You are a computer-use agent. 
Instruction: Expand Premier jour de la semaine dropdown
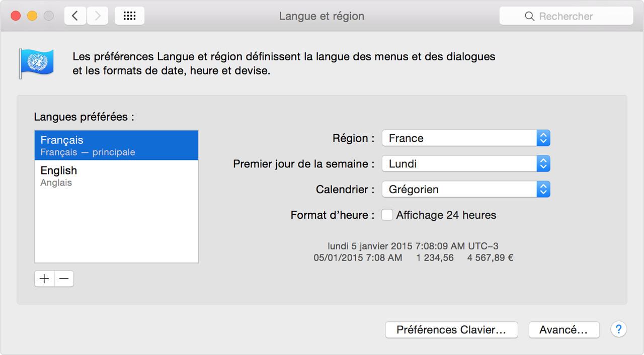pos(465,163)
